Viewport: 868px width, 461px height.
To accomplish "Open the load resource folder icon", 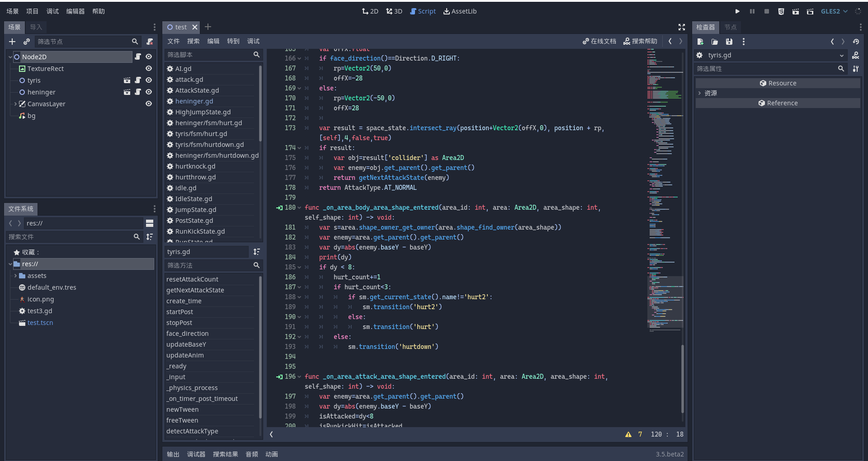I will pos(715,42).
